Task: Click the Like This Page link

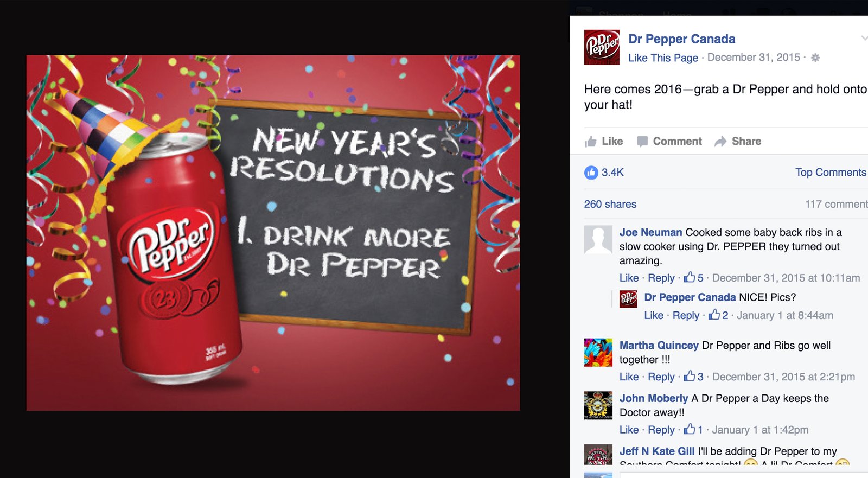Action: 663,58
